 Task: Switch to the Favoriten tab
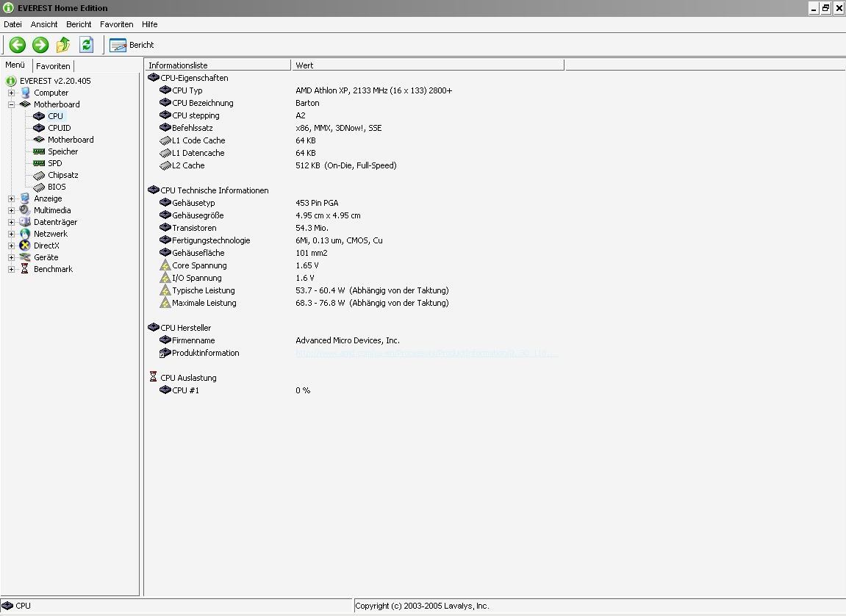53,66
